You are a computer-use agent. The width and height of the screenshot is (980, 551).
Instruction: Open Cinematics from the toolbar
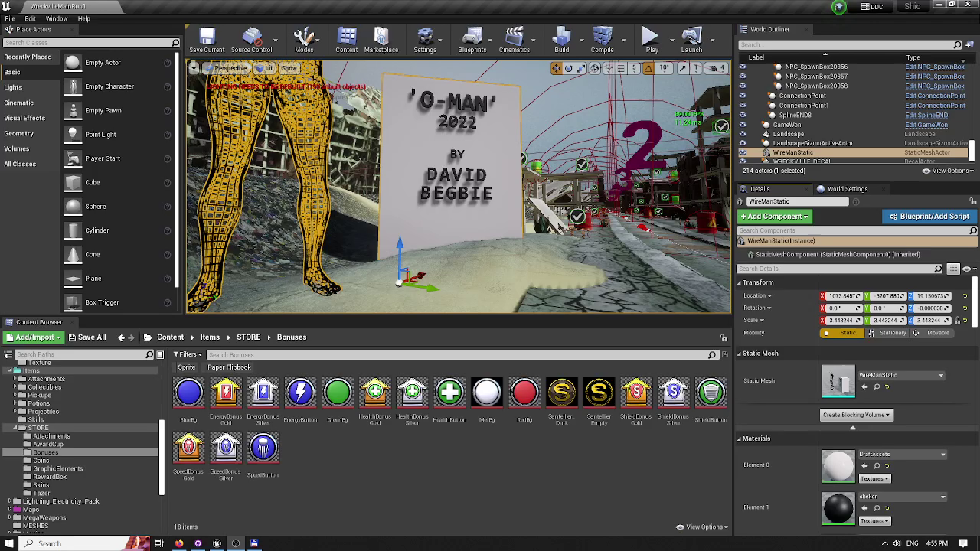514,38
